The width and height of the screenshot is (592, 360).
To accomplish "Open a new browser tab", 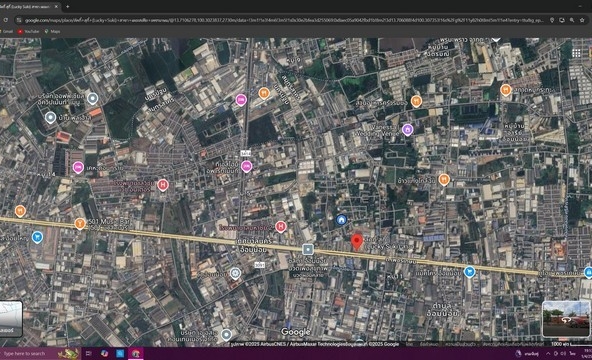I will coord(68,6).
